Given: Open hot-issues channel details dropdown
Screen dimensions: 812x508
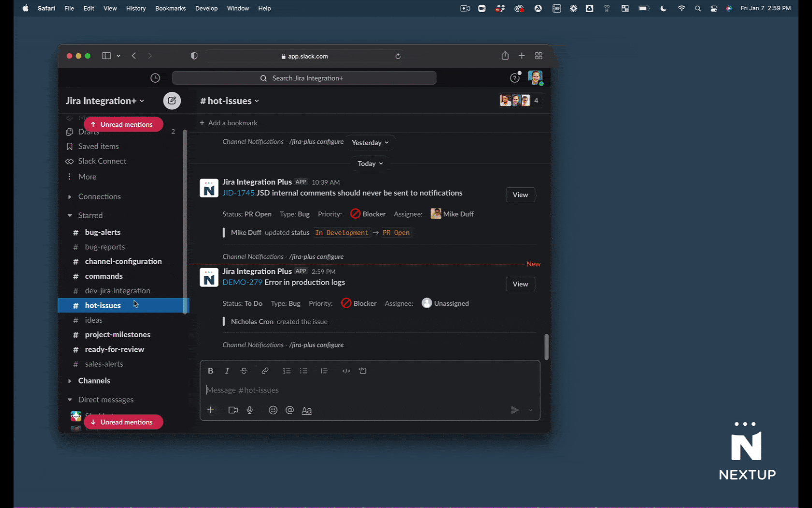Looking at the screenshot, I should click(x=230, y=101).
